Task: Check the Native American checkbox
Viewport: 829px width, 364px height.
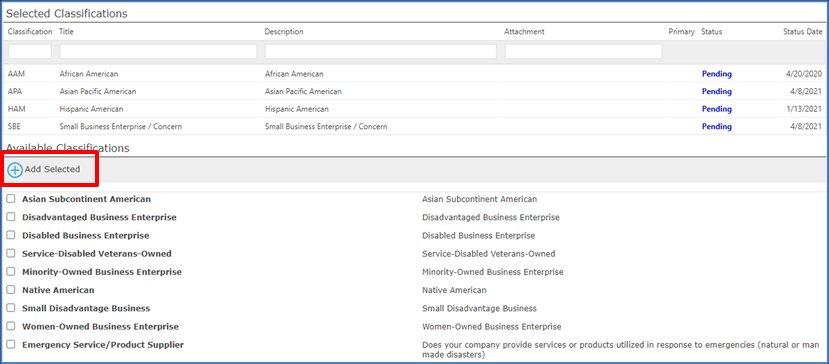Action: tap(11, 290)
